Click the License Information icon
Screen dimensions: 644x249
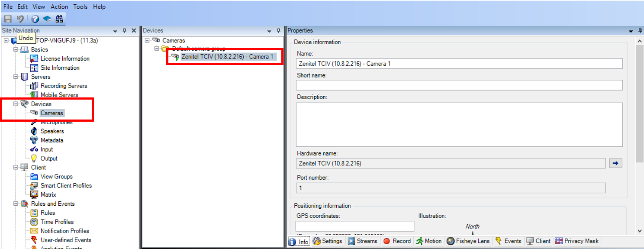(34, 59)
